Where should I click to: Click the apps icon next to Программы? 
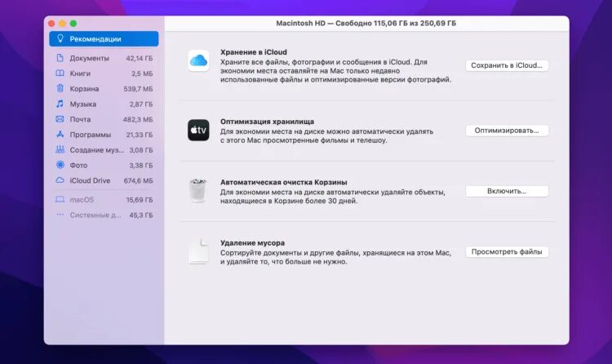(60, 134)
